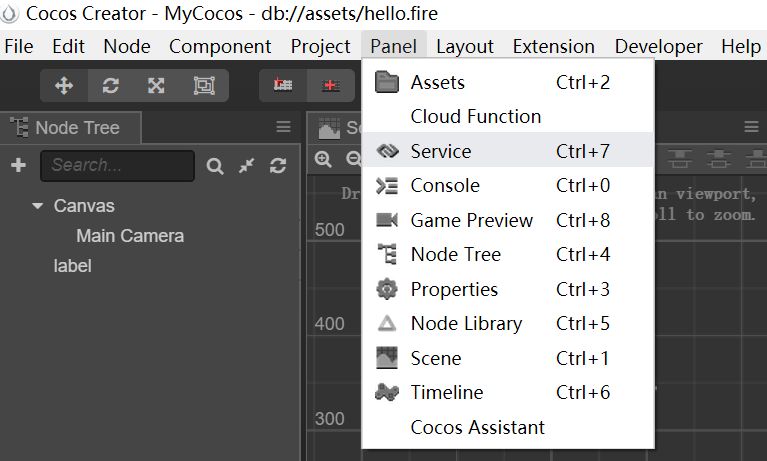This screenshot has width=767, height=461.
Task: Collapse all nodes icon in Node Tree
Action: point(247,166)
